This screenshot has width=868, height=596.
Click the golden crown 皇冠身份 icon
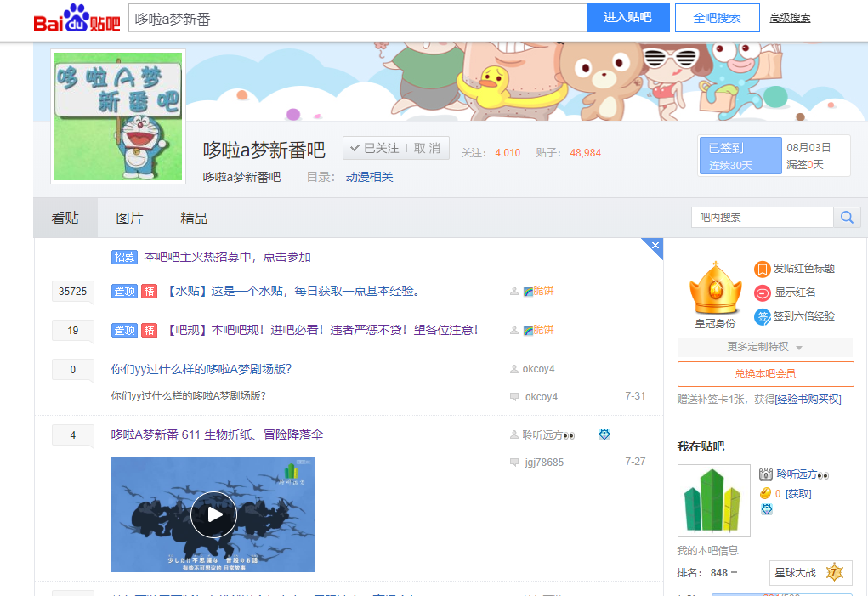715,289
